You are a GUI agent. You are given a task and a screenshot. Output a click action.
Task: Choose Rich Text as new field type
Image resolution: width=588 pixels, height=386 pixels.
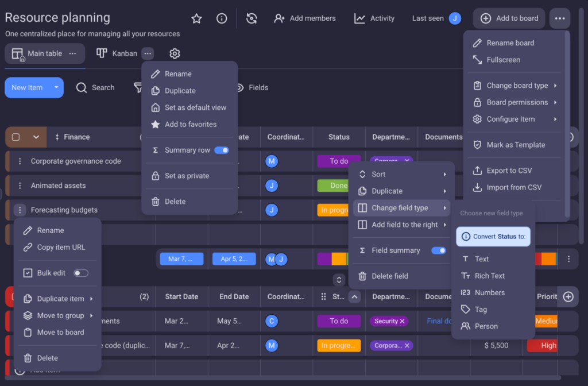(x=489, y=276)
